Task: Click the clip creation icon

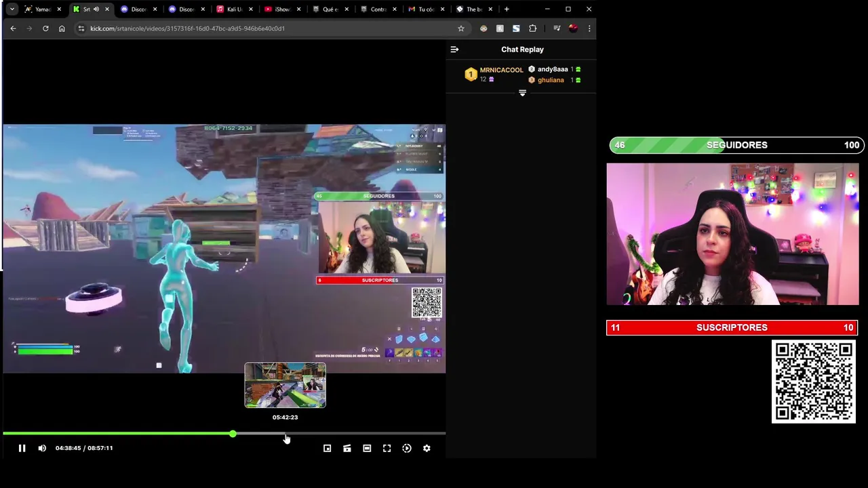Action: click(347, 448)
